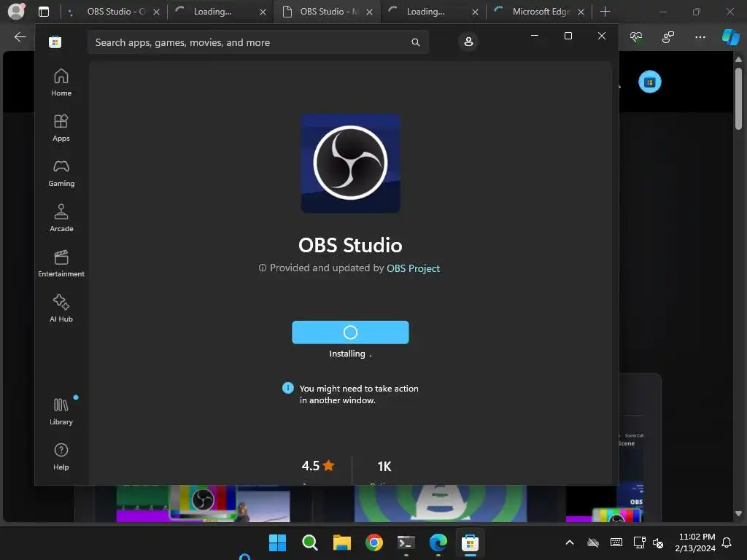Open Apps section in Store sidebar

(x=61, y=128)
